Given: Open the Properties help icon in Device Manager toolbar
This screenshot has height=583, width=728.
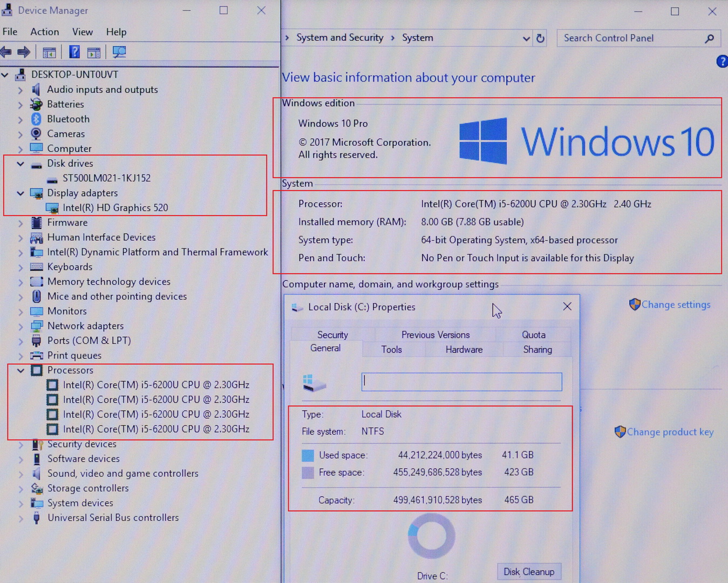Looking at the screenshot, I should point(74,52).
